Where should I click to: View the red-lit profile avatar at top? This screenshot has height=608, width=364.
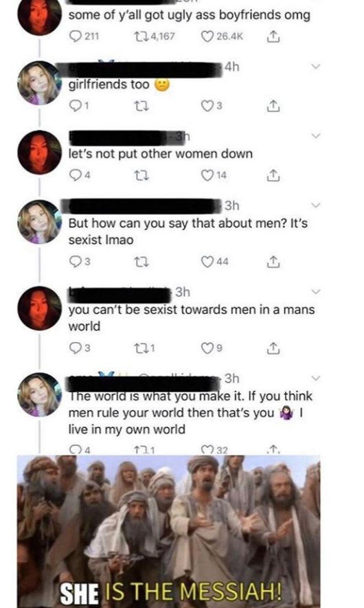click(40, 16)
